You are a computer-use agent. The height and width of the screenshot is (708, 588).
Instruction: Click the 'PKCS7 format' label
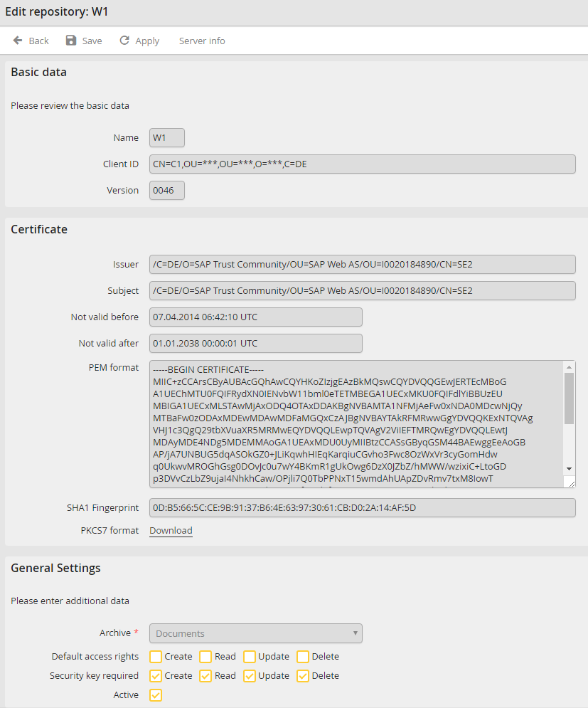pyautogui.click(x=109, y=531)
